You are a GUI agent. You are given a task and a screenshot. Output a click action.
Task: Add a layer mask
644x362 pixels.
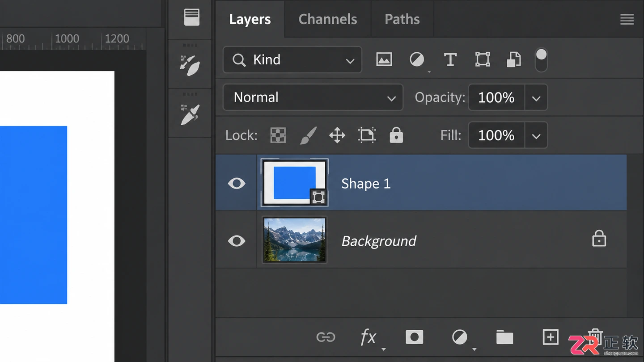coord(414,337)
